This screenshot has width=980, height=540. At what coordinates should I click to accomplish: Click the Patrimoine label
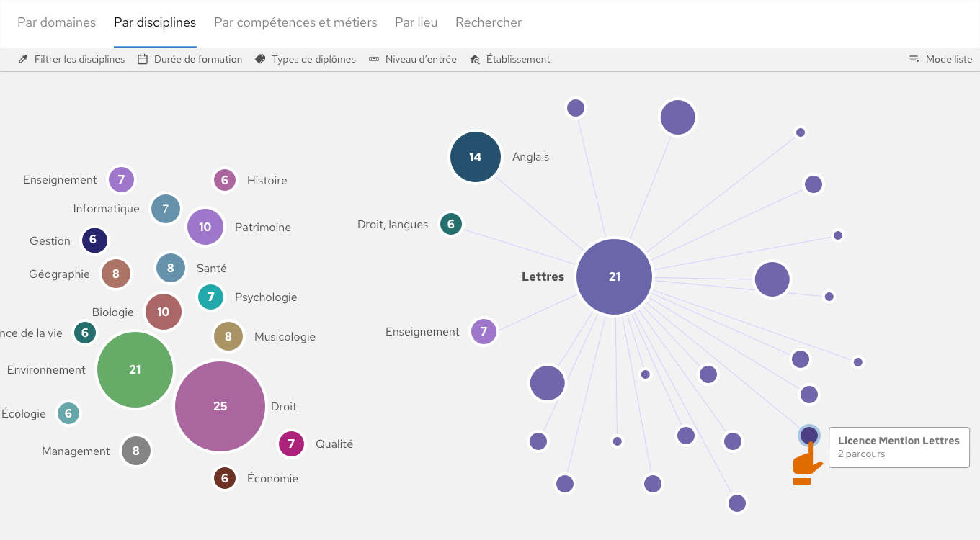click(263, 228)
